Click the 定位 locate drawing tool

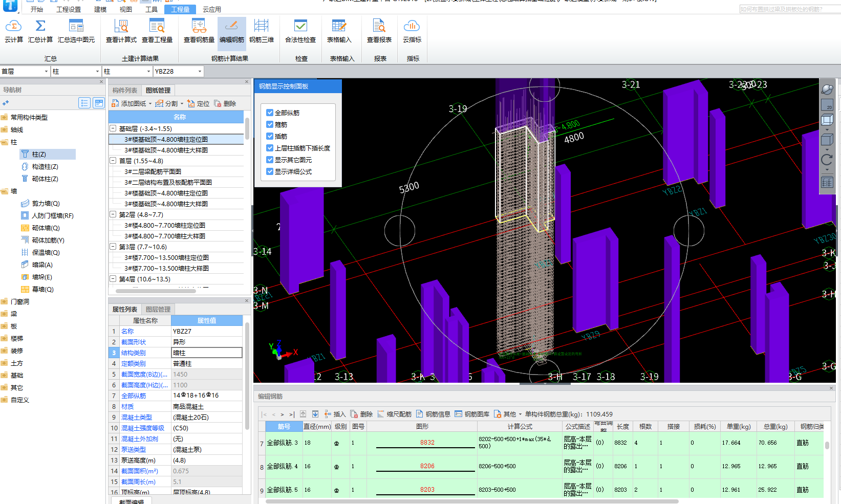(199, 103)
